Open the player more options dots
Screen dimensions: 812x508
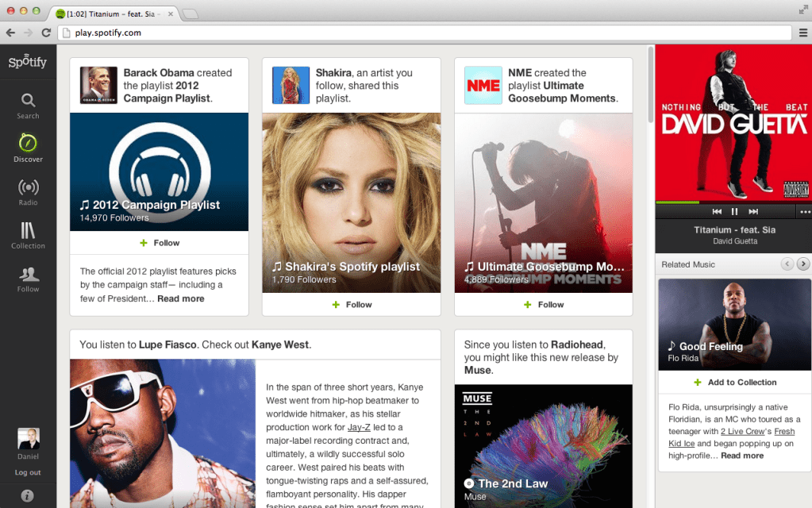click(x=805, y=212)
